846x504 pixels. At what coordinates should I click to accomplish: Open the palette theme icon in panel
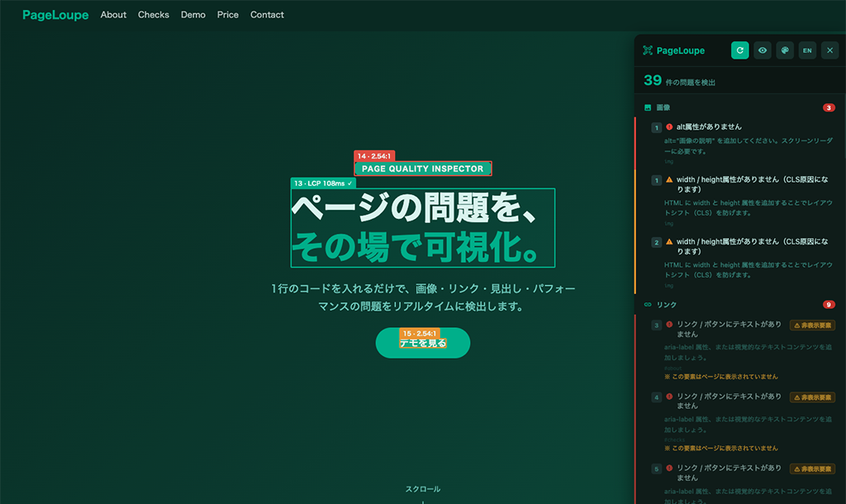(x=785, y=50)
